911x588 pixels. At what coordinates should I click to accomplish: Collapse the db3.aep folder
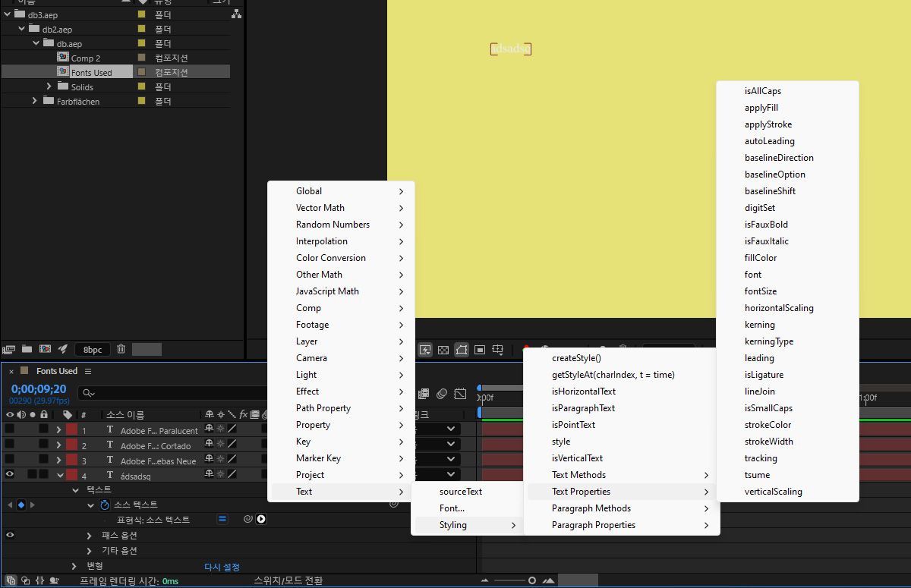tap(8, 14)
